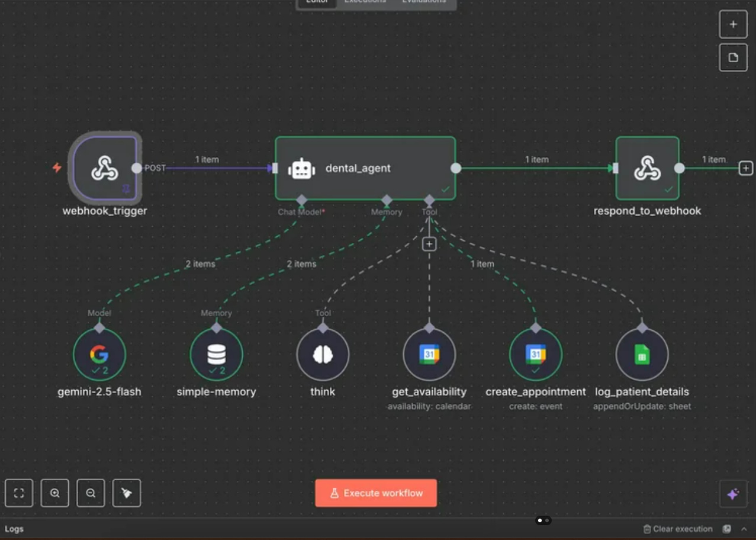Click the create_appointment top connector diamond
This screenshot has height=540, width=756.
(x=536, y=327)
